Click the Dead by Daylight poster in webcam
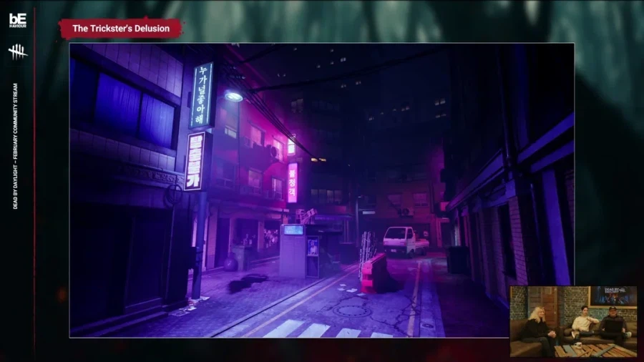Image resolution: width=644 pixels, height=362 pixels. [x=613, y=295]
